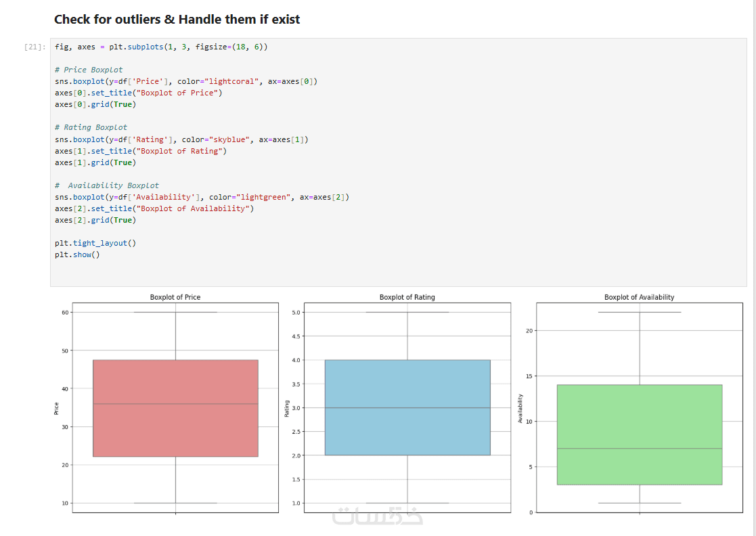Viewport: 756px width, 536px height.
Task: Click the "# Price Boxplot" comment line
Action: click(89, 70)
